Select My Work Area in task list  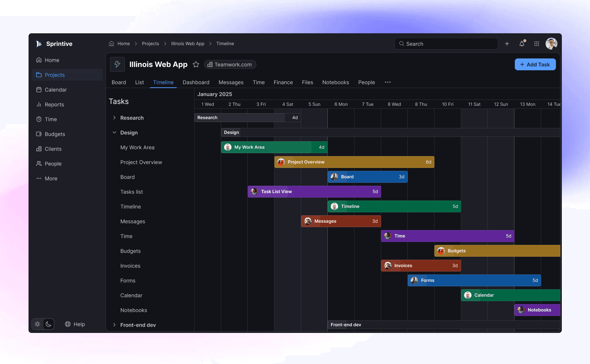pos(137,147)
